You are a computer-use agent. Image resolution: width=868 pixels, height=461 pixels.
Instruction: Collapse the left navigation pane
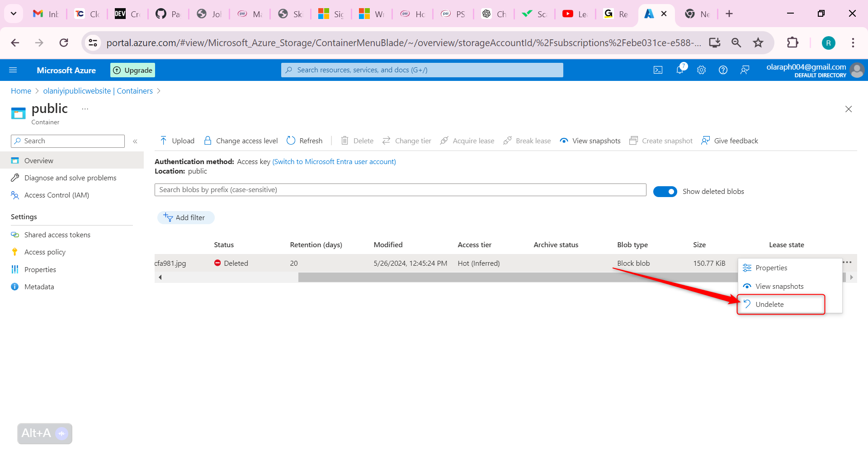click(135, 141)
